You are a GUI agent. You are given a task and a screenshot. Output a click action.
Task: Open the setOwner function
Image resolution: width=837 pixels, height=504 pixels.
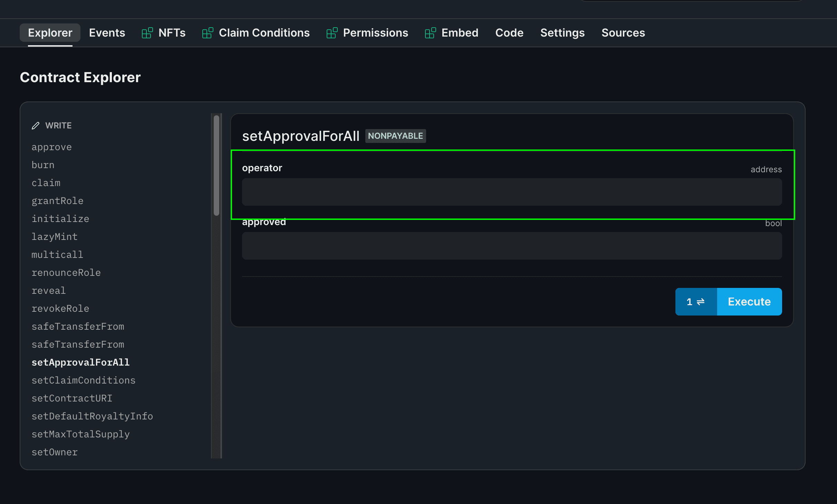(x=55, y=452)
